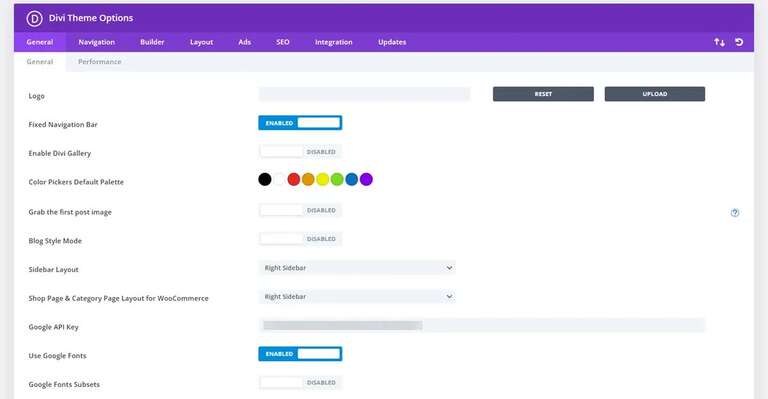Image resolution: width=768 pixels, height=399 pixels.
Task: Click the Reset logo button
Action: [543, 94]
